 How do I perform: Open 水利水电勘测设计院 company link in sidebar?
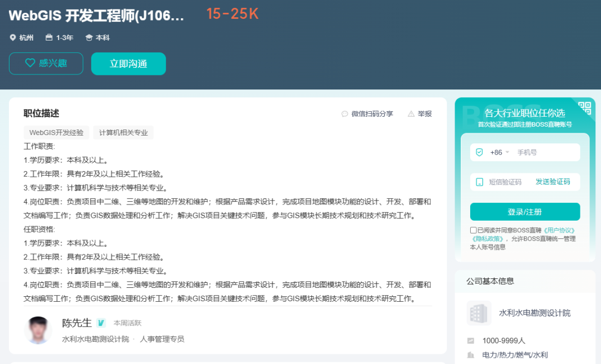coord(534,313)
